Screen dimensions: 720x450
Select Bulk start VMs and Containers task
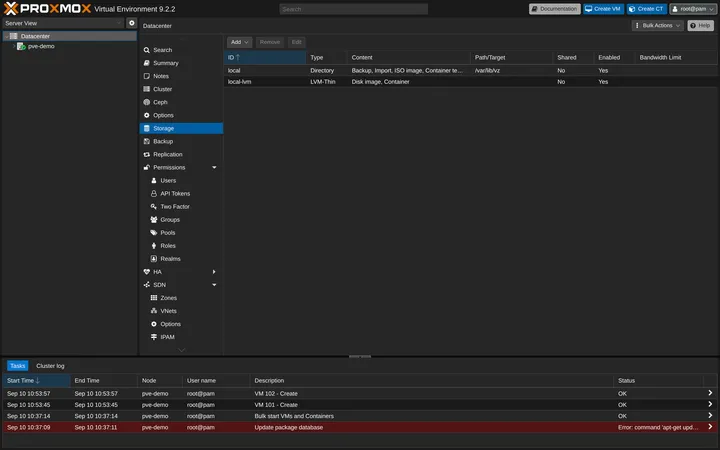[x=360, y=416]
